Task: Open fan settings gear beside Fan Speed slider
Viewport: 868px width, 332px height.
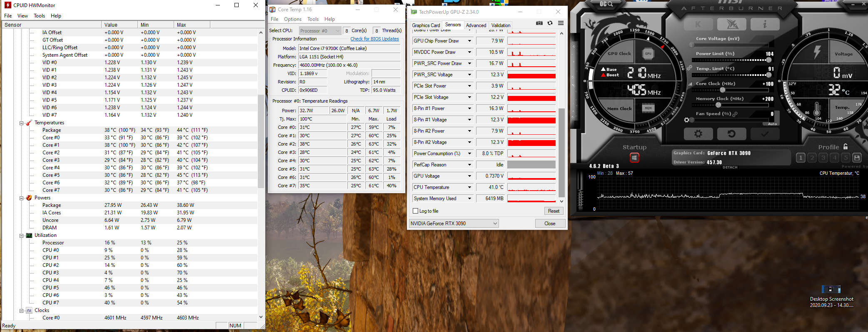Action: tap(687, 120)
